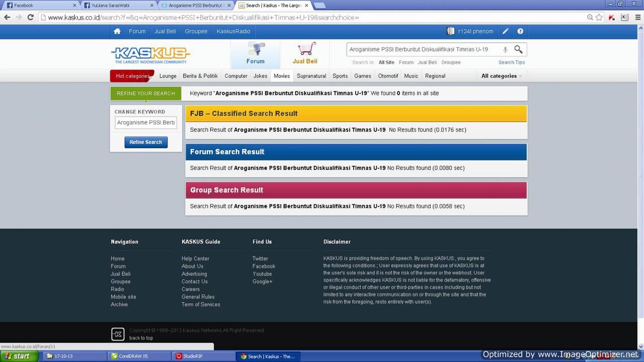Open the Jokes category

(260, 76)
